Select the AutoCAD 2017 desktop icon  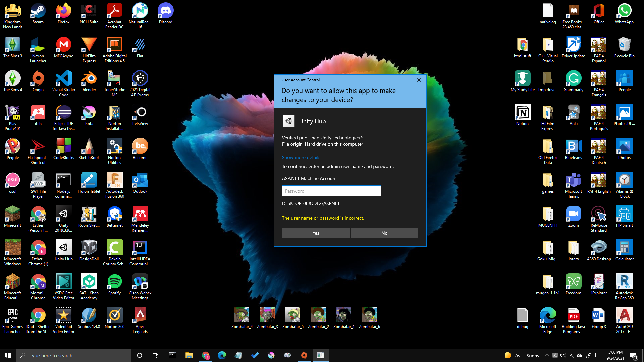624,321
